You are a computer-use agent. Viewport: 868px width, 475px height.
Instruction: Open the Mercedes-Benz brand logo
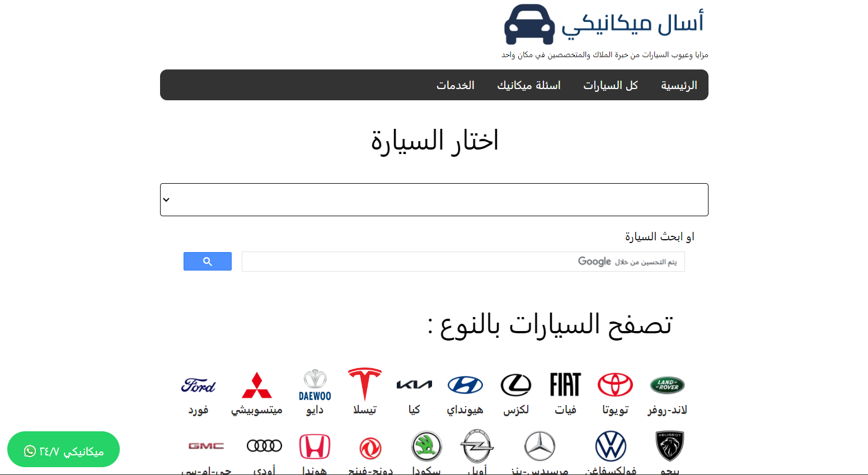539,446
